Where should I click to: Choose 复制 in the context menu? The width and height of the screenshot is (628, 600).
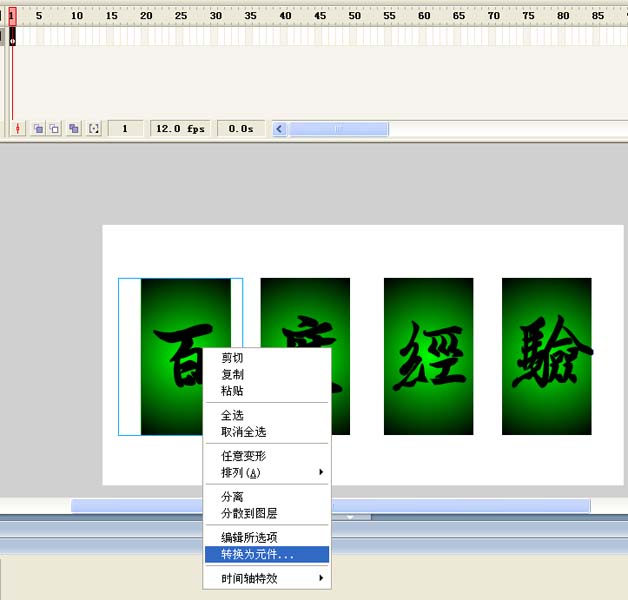232,374
